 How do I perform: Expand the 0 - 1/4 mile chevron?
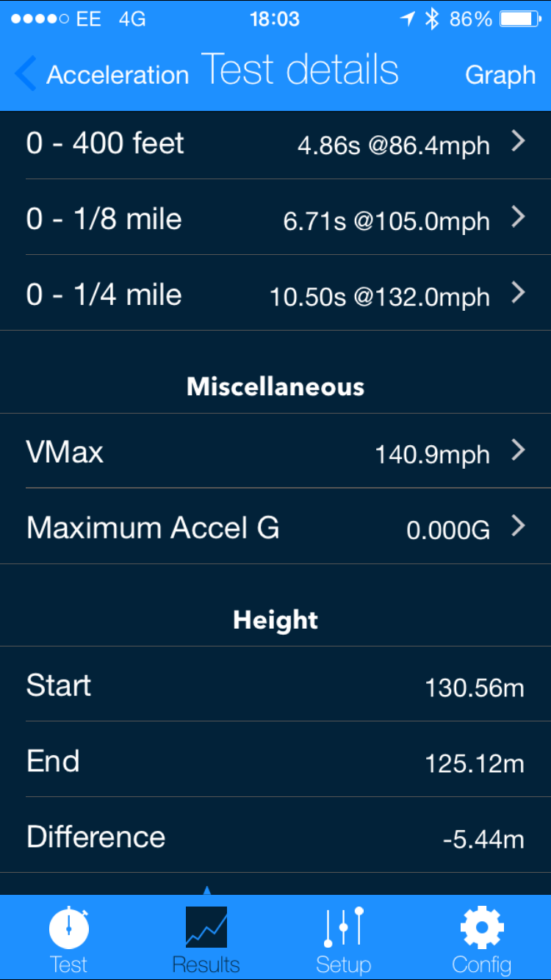pos(519,293)
